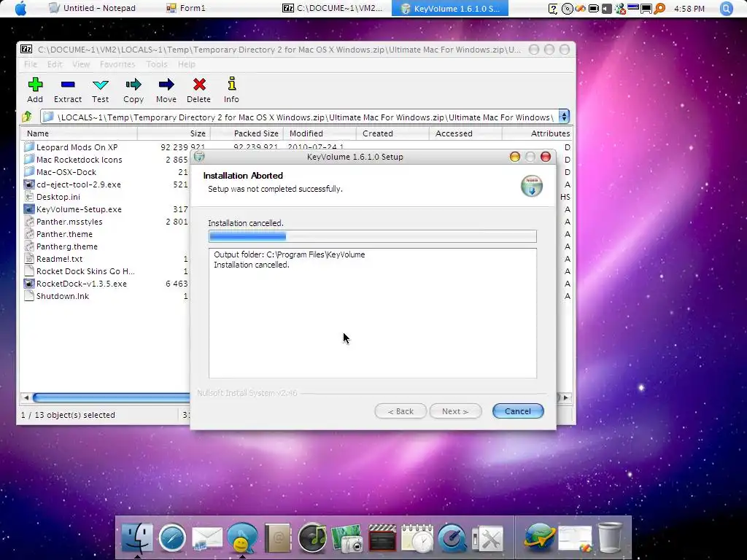747x560 pixels.
Task: Select the Mac-OSX-Dock folder
Action: point(66,172)
